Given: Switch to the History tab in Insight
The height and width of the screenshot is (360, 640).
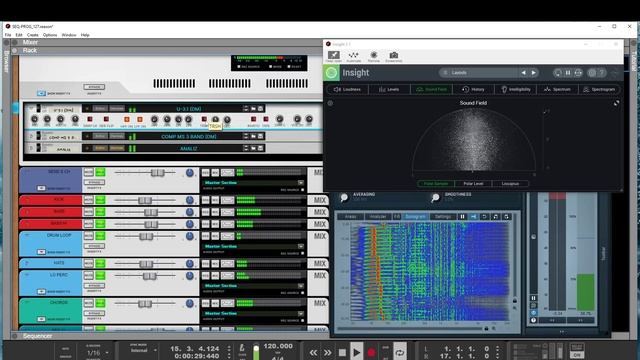Looking at the screenshot, I should pos(473,89).
